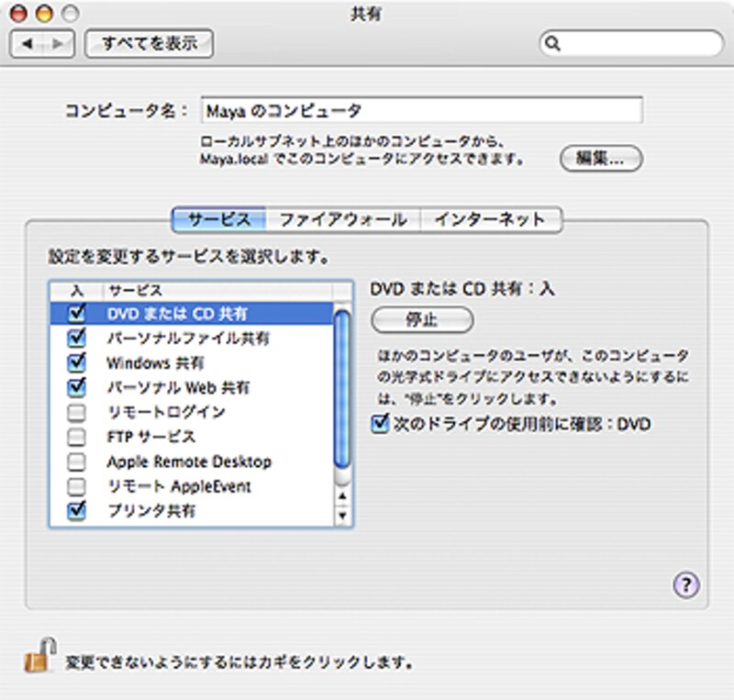
Task: Click the 編集 button next to Maya.local
Action: (x=602, y=158)
